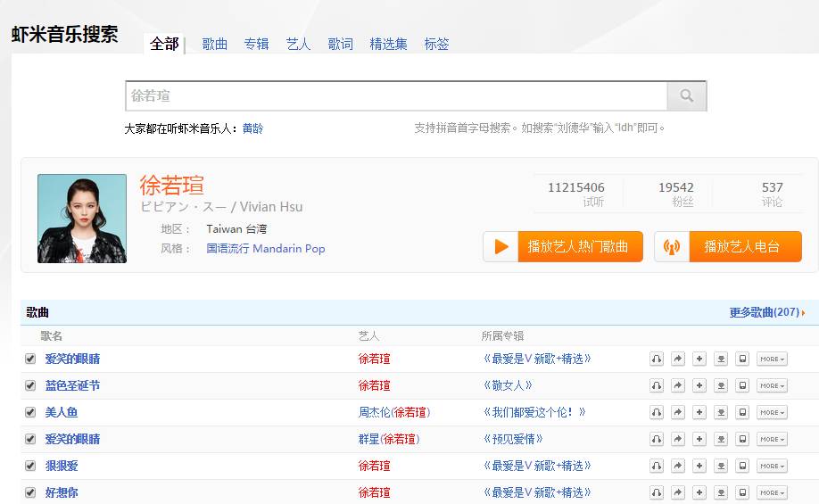The image size is (819, 504).
Task: Share 爱笑的眼睛 from 预见爱情 album
Action: pyautogui.click(x=678, y=439)
